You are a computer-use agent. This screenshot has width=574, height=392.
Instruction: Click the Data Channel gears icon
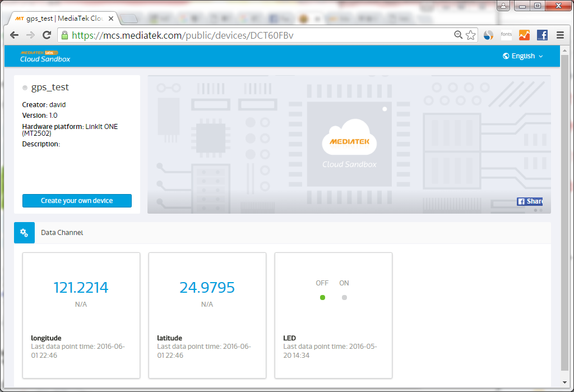pos(24,233)
